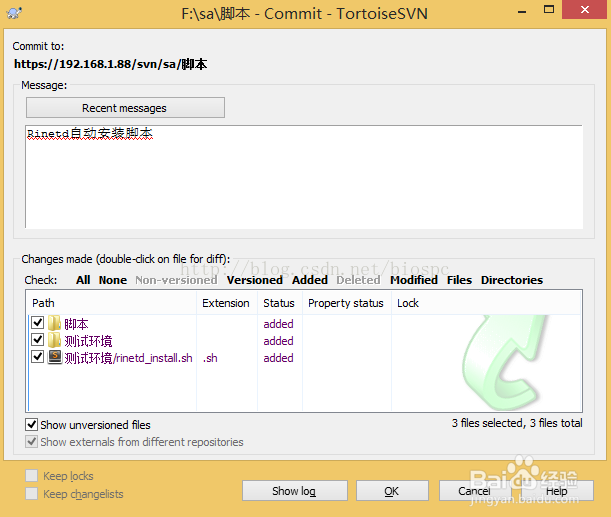Minimize the Commit dialog window
The image size is (611, 517).
coord(522,12)
